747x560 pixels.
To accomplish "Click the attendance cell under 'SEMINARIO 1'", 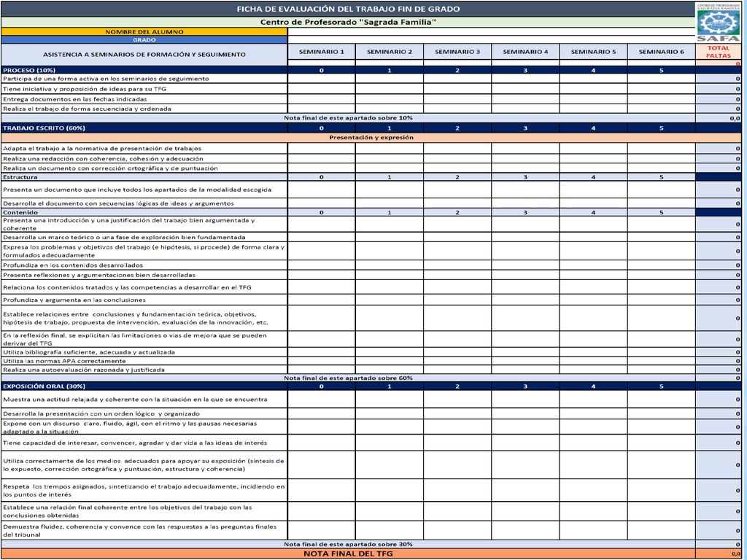I will pyautogui.click(x=321, y=63).
